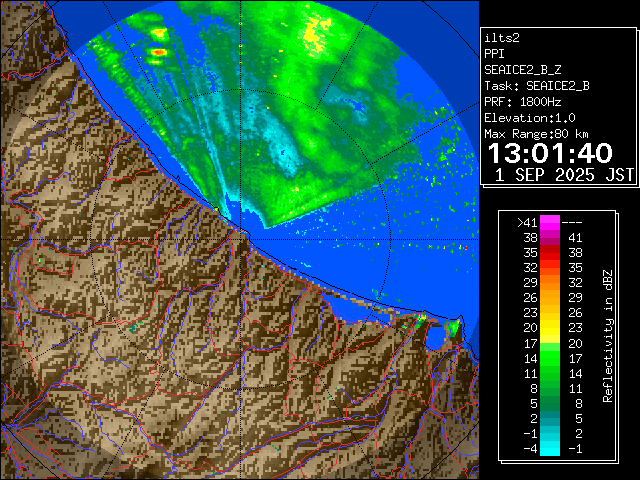Screen dimensions: 640x480
Task: Click the 13:01:40 timestamp
Action: pyautogui.click(x=549, y=154)
